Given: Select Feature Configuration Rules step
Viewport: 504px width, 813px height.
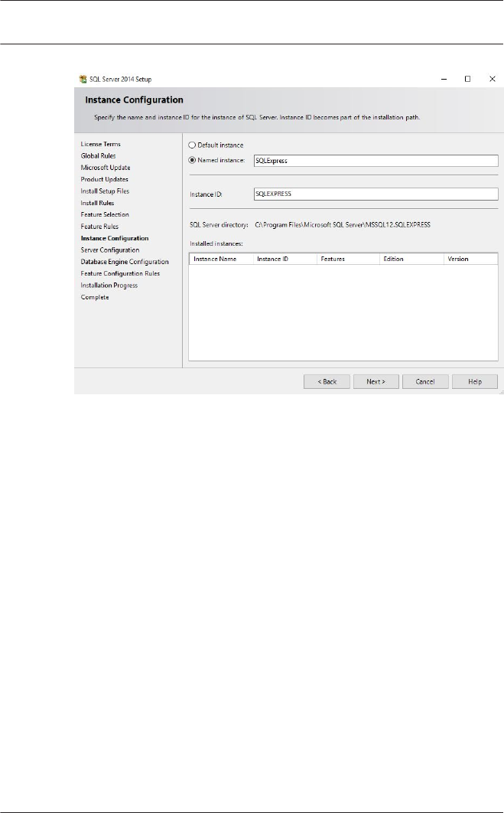Looking at the screenshot, I should tap(120, 274).
